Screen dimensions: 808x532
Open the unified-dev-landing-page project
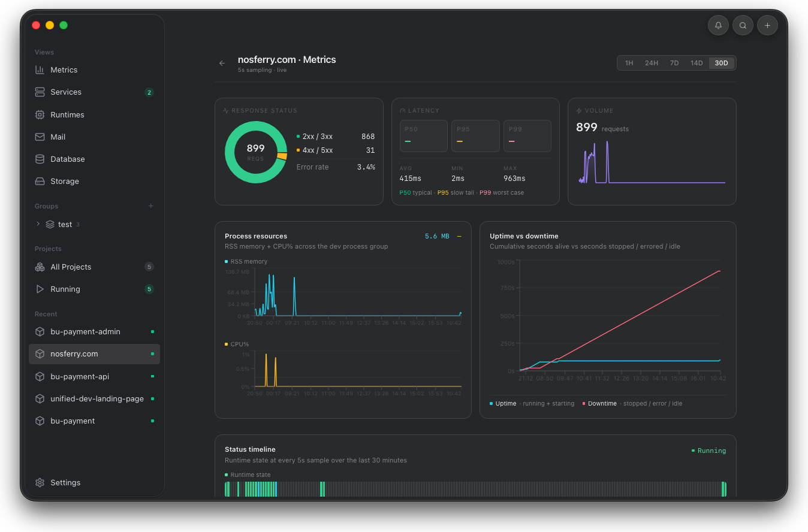coord(94,398)
